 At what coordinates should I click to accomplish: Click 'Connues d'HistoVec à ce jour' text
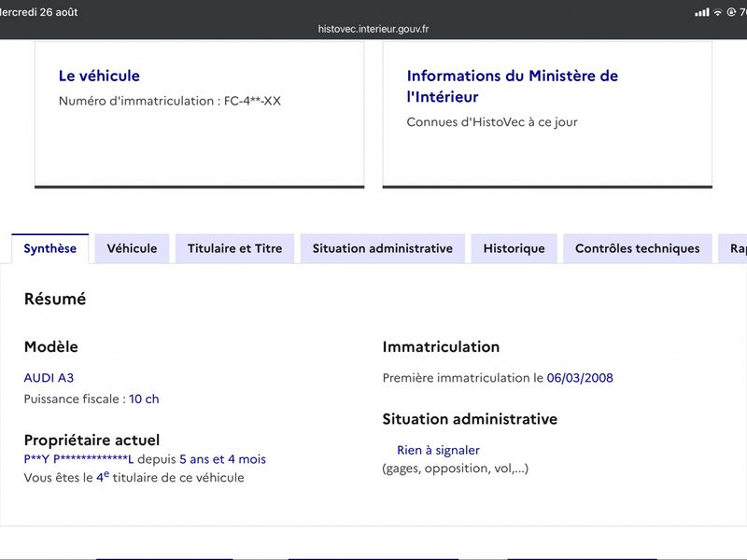tap(492, 122)
